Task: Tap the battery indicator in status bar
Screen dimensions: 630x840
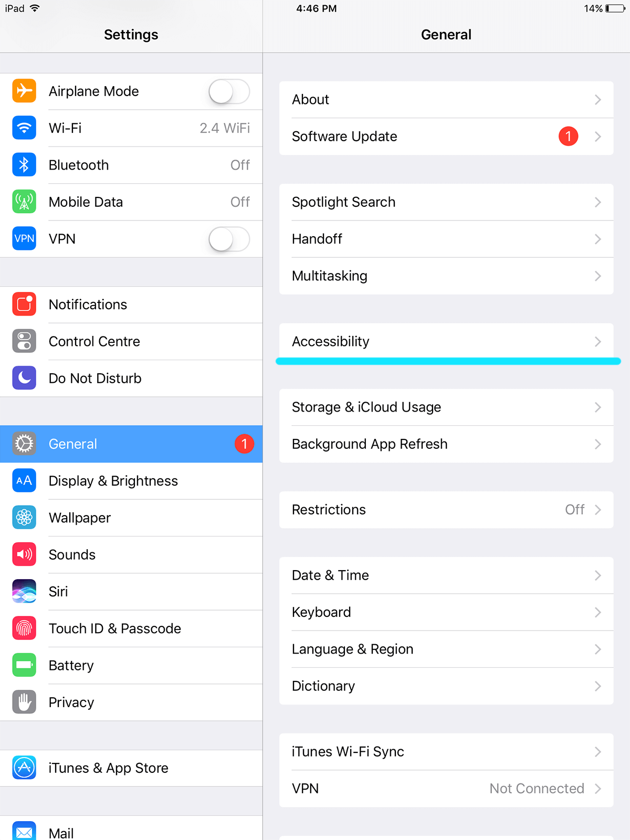Action: tap(615, 8)
